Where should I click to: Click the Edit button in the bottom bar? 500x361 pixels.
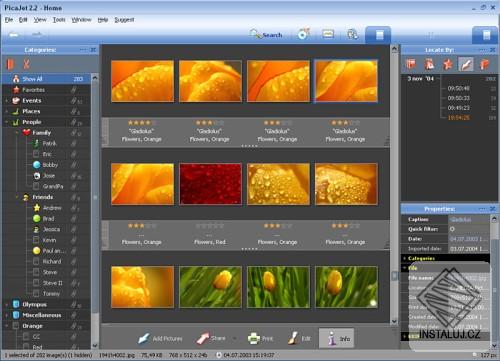tap(299, 338)
